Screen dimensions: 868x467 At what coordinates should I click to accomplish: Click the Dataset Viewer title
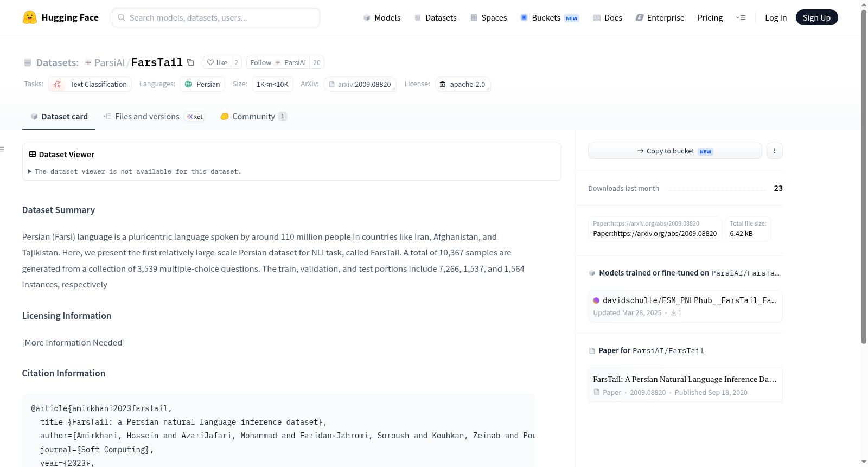(67, 155)
